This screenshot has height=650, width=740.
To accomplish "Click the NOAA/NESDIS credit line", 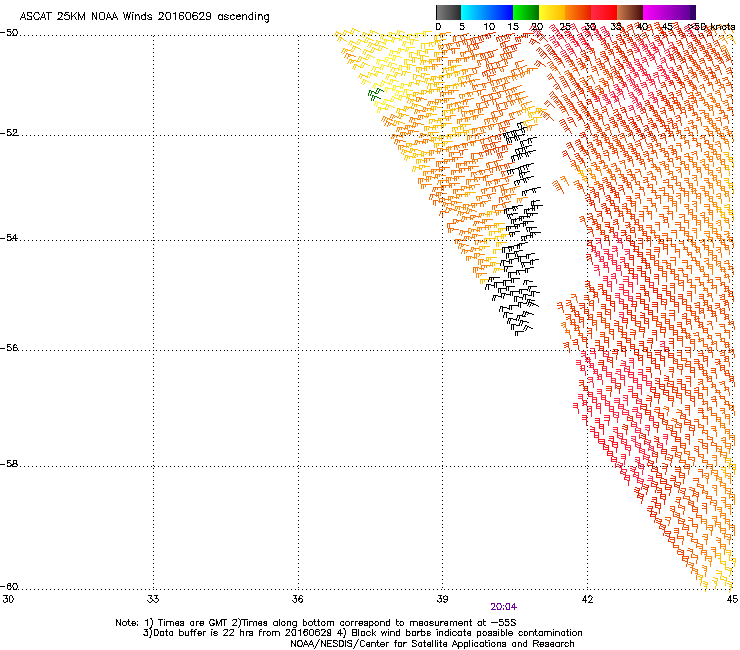I will [x=432, y=644].
